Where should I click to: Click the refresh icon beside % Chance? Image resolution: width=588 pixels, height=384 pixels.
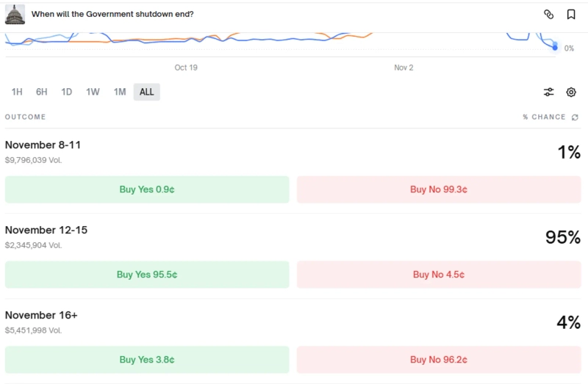pos(575,117)
